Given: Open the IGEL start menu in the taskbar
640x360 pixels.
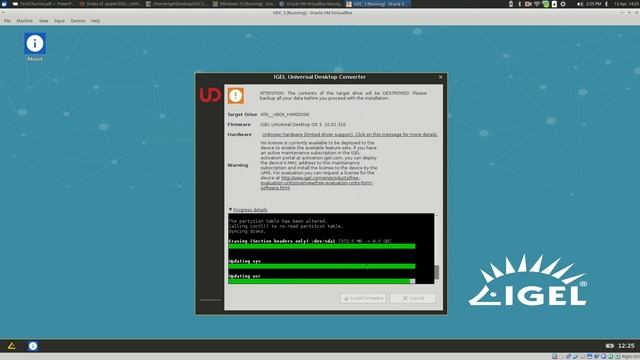Looking at the screenshot, I should pyautogui.click(x=11, y=346).
